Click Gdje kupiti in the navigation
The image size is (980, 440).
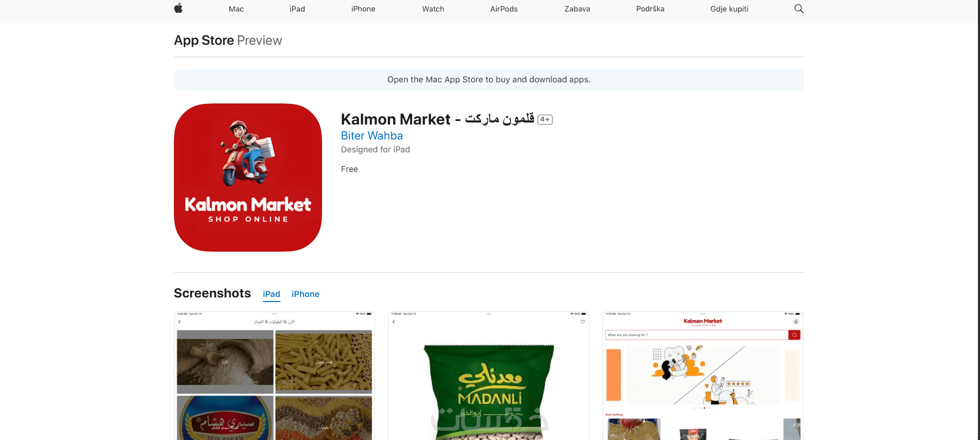(729, 9)
